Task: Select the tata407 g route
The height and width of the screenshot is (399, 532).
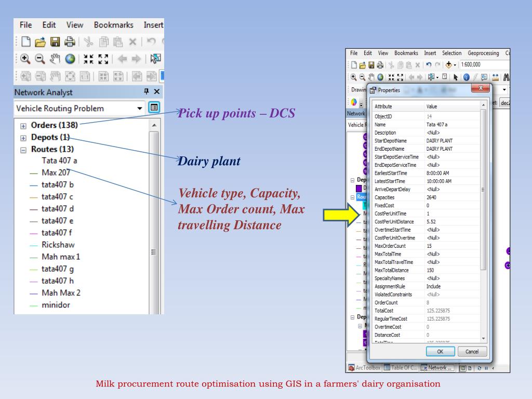Action: [x=57, y=269]
